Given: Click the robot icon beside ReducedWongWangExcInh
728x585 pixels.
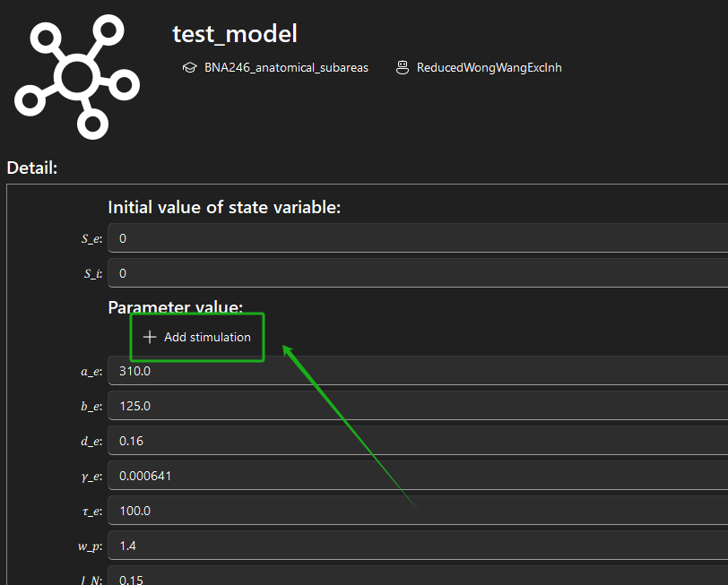Looking at the screenshot, I should [x=402, y=68].
